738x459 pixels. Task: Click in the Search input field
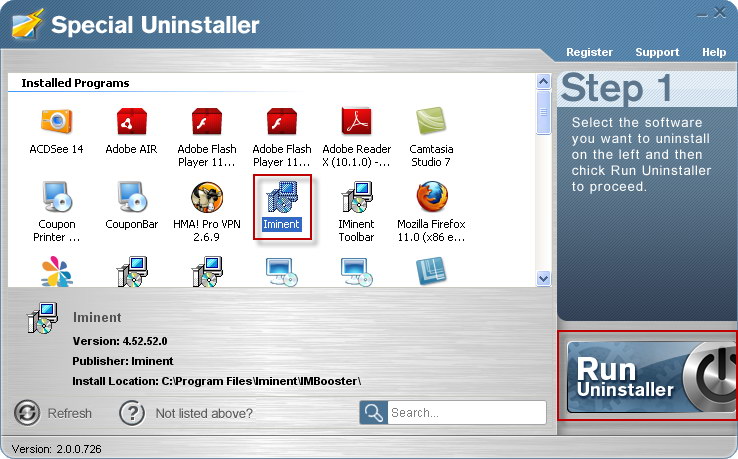point(466,413)
